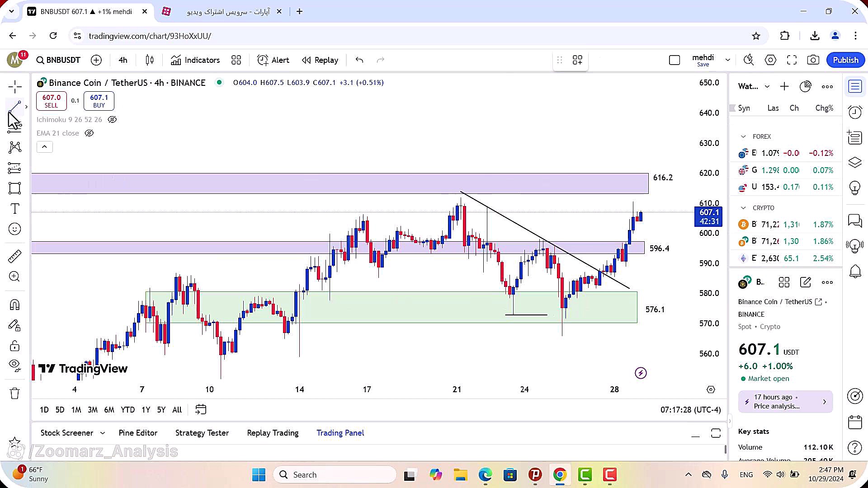The image size is (868, 488).
Task: Click the Publish button
Action: click(845, 60)
